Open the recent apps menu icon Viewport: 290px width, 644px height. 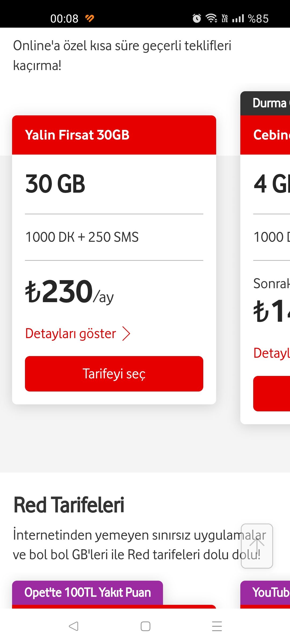point(217,626)
